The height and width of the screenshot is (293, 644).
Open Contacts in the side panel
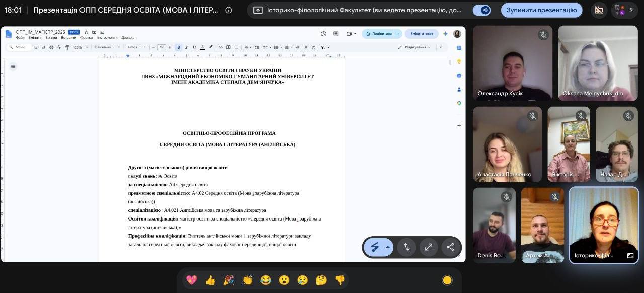point(459,89)
